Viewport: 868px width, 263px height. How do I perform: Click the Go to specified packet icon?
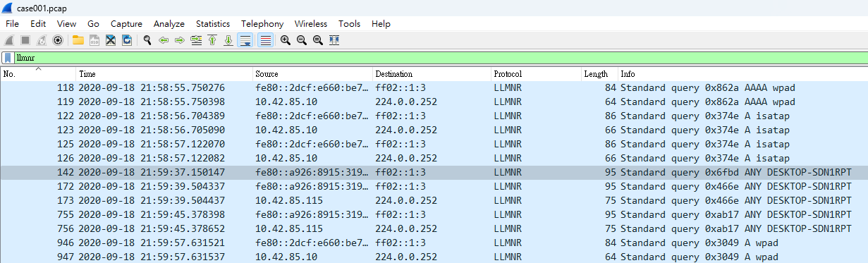coord(196,40)
